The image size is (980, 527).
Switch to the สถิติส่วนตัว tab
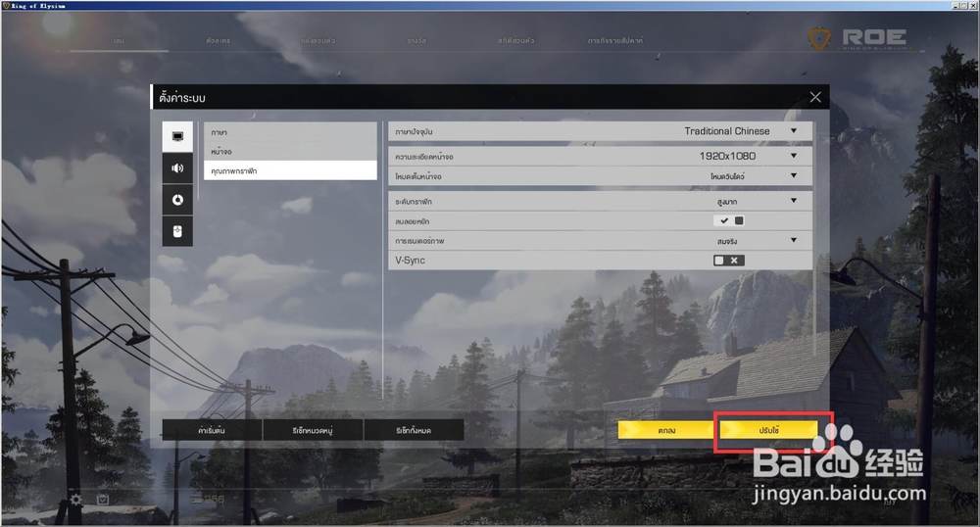tap(515, 40)
